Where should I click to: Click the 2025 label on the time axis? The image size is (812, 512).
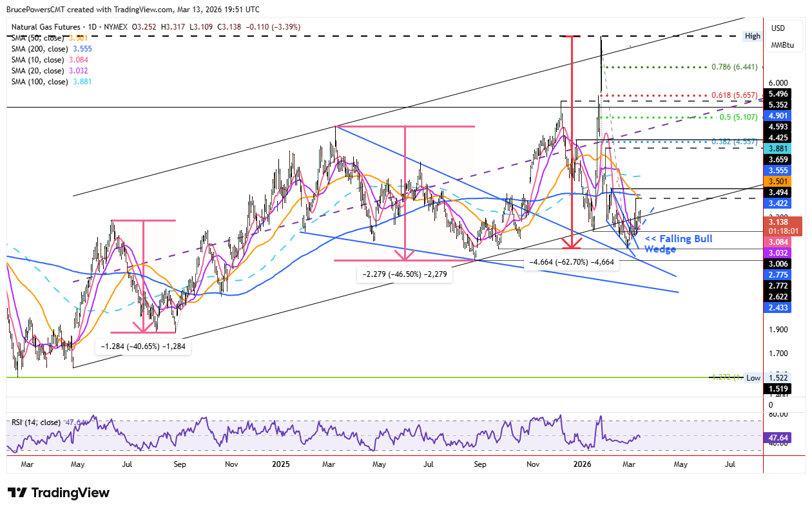tap(281, 464)
